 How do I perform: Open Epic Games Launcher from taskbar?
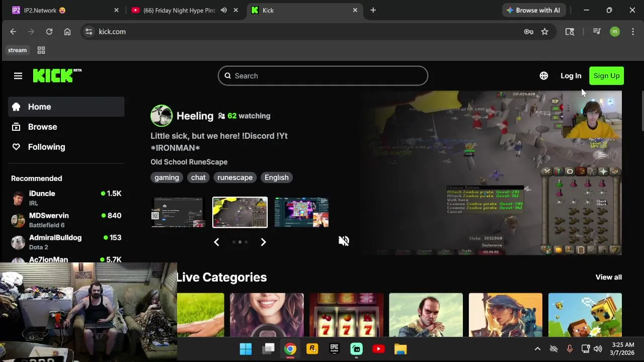334,349
